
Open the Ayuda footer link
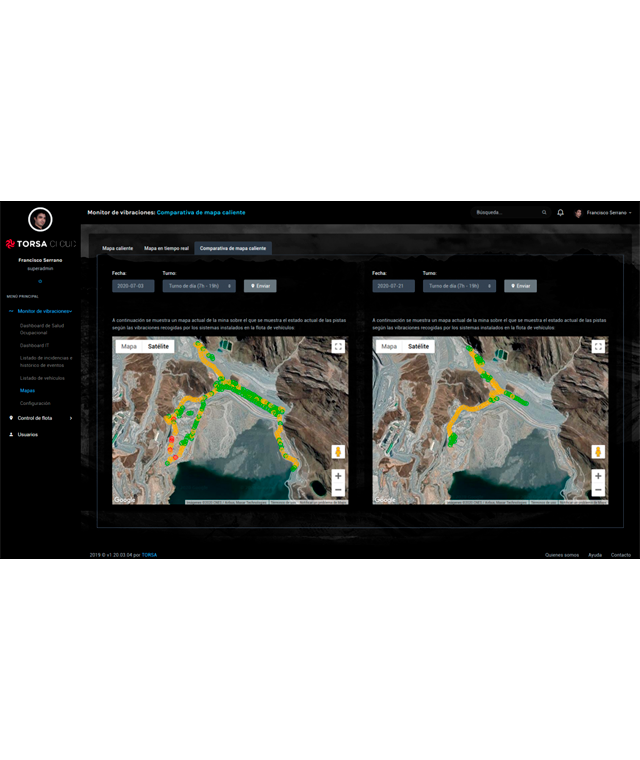click(594, 554)
